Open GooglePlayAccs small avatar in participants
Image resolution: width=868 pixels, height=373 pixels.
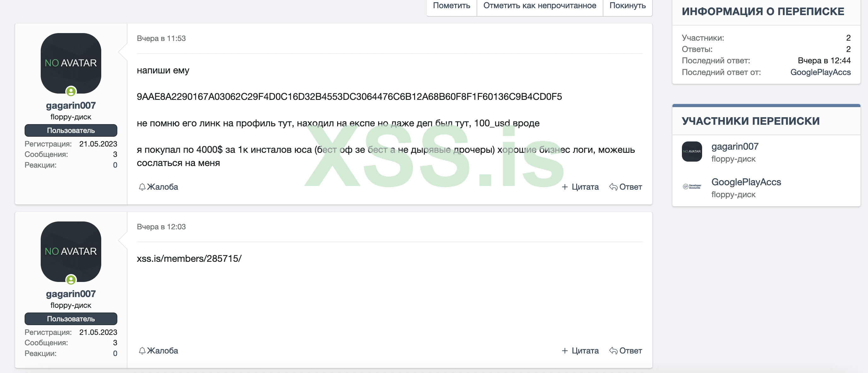(x=691, y=186)
